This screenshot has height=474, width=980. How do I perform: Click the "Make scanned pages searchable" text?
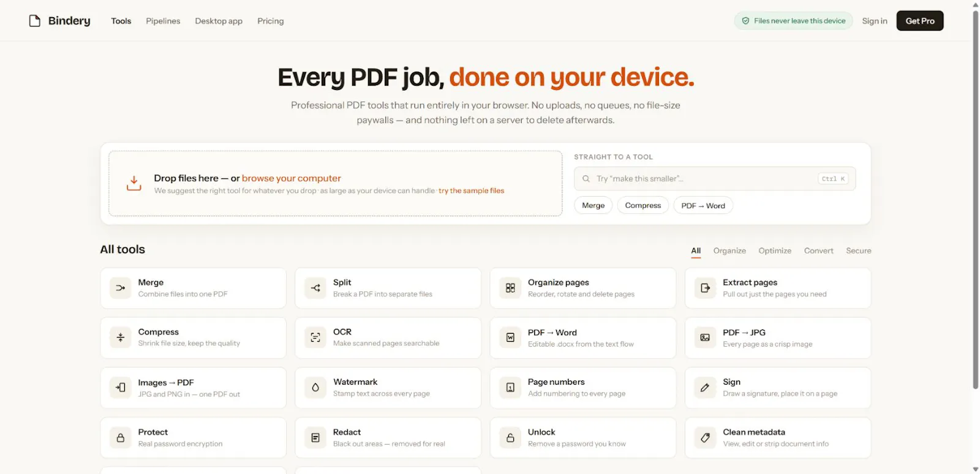(386, 344)
